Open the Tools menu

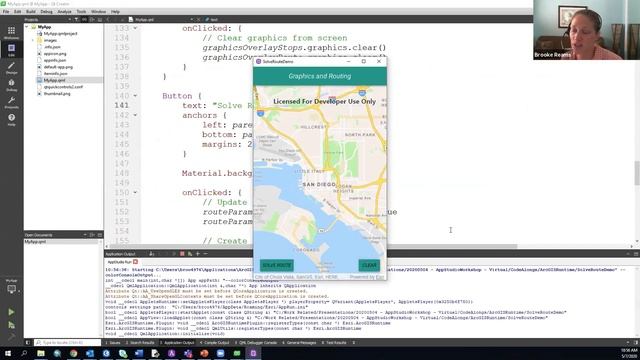[82, 12]
